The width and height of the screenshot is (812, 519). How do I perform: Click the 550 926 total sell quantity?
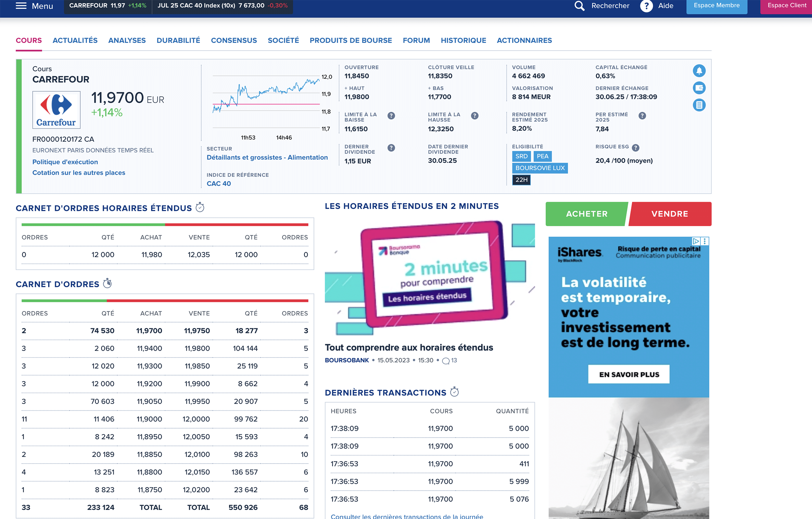(x=243, y=507)
